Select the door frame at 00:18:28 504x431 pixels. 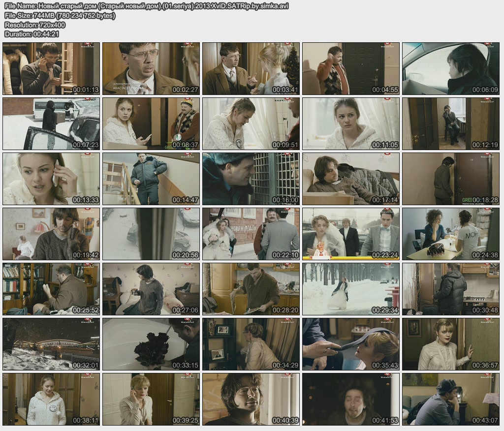point(450,179)
